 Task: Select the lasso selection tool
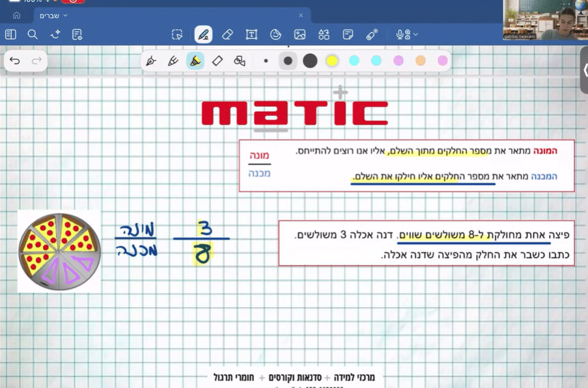click(177, 35)
